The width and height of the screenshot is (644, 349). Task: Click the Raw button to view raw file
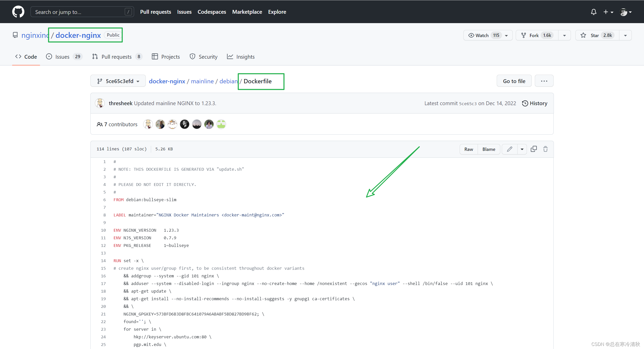pos(469,149)
